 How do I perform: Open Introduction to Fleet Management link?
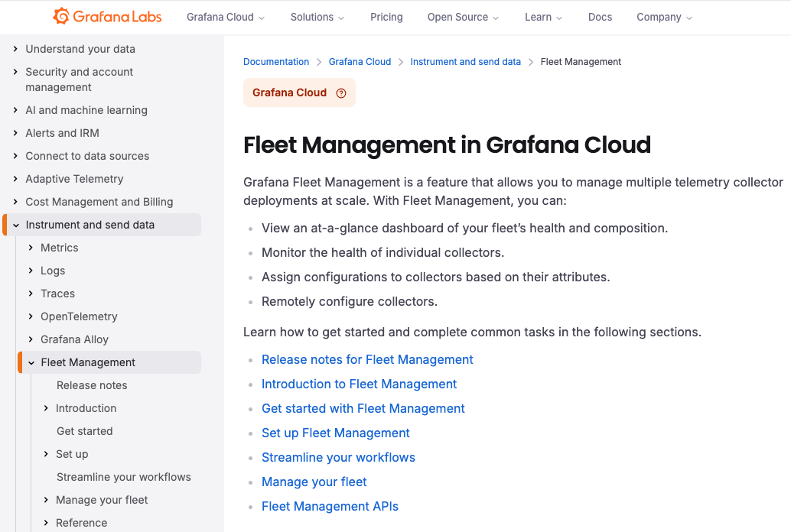(360, 384)
